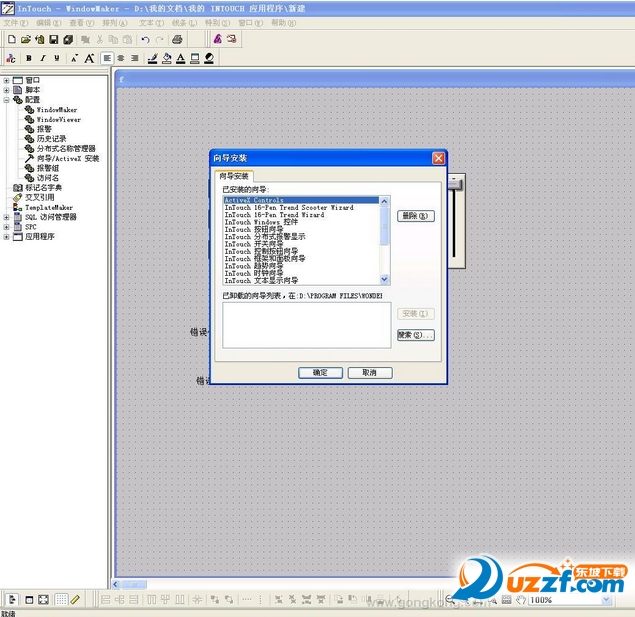This screenshot has width=635, height=617.
Task: Select InTouch Windows 控件 entry
Action: (x=261, y=222)
